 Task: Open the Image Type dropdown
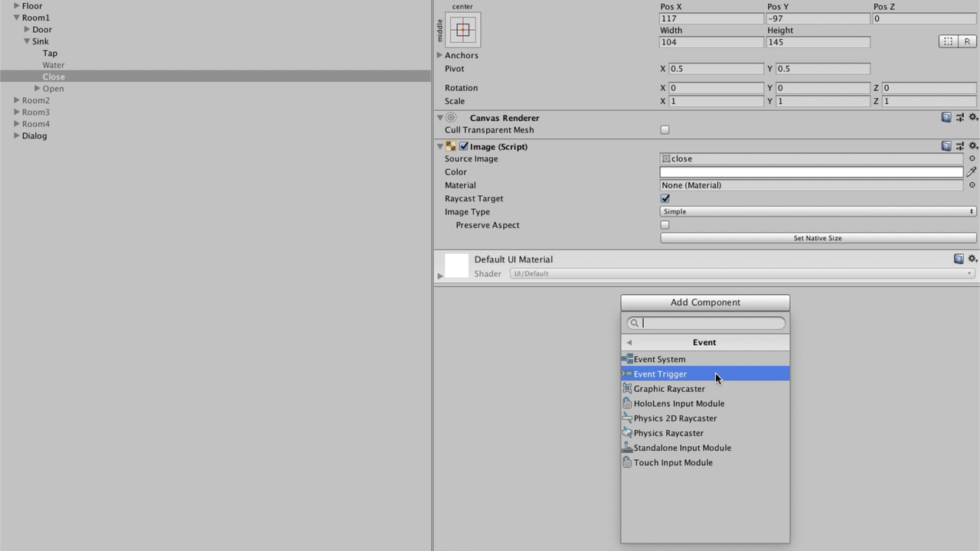pyautogui.click(x=818, y=212)
